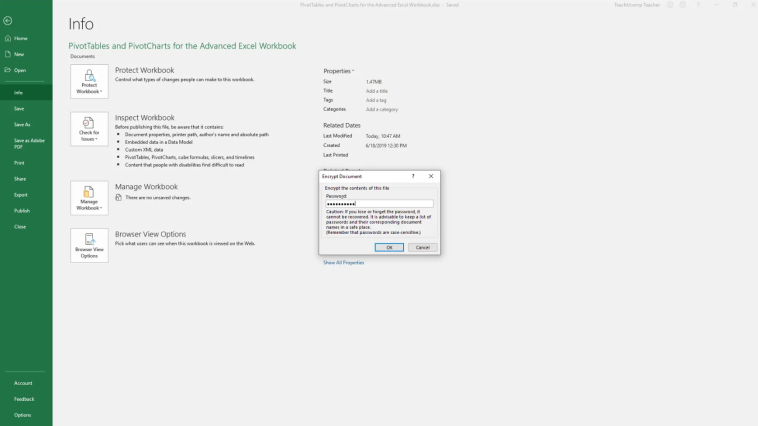The height and width of the screenshot is (426, 758).
Task: Open the Feedback page
Action: (x=26, y=399)
